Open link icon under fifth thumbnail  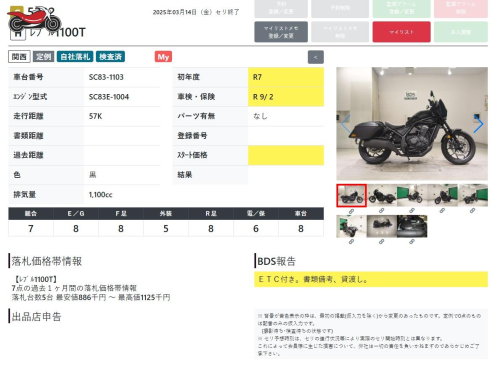click(x=472, y=211)
